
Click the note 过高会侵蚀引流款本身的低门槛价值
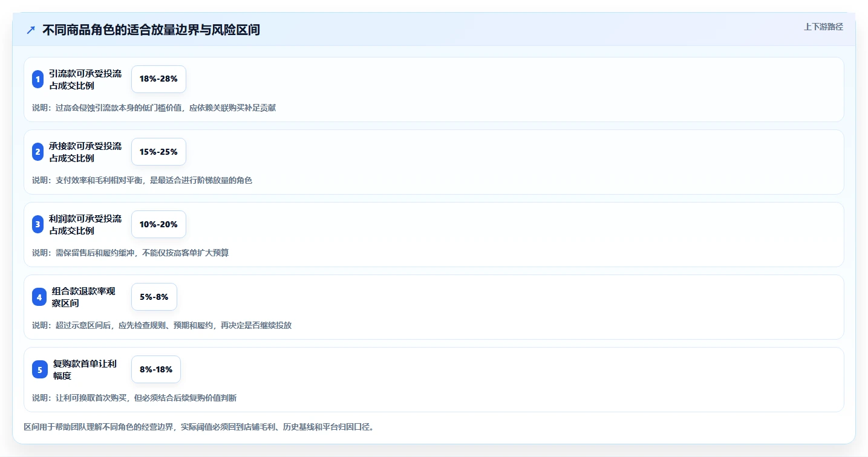(x=119, y=108)
